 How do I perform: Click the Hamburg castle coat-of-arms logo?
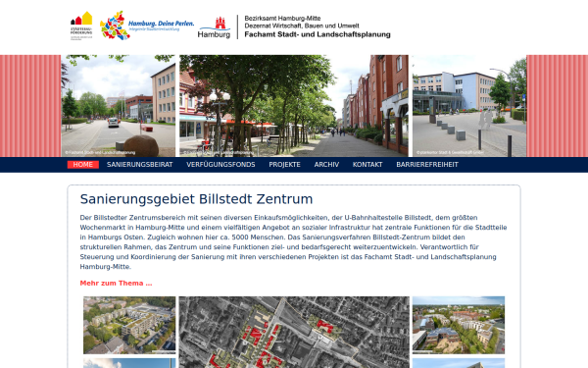pyautogui.click(x=214, y=27)
